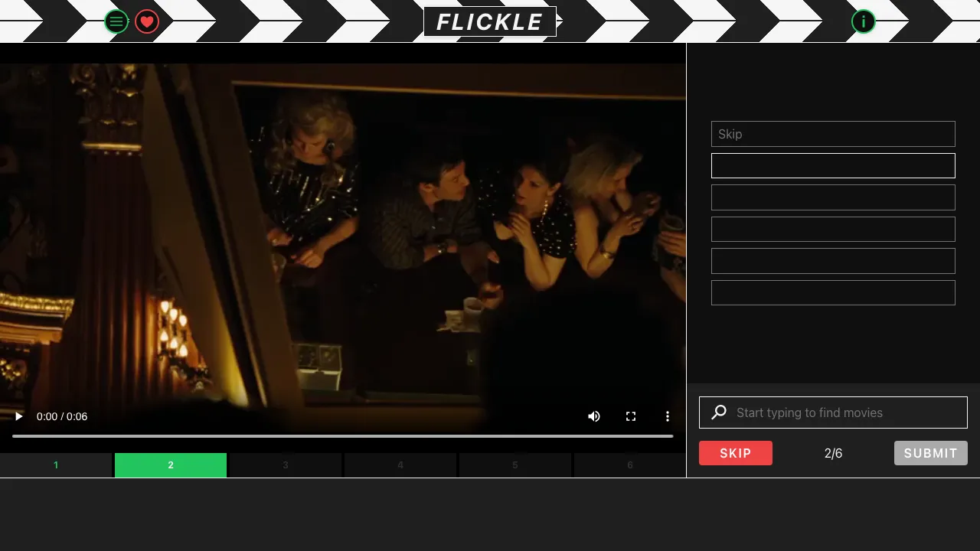980x551 pixels.
Task: Select clip tab 6
Action: click(630, 465)
